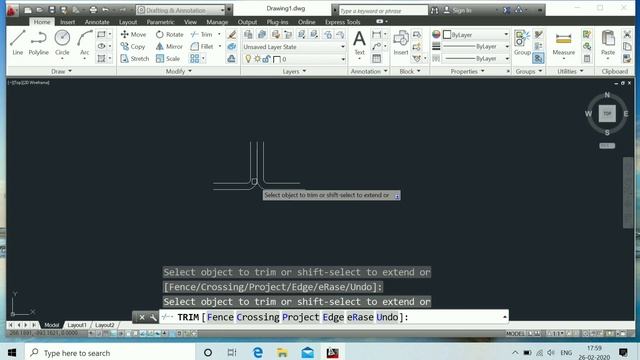Activate the Scale tool
The width and height of the screenshot is (640, 360).
(x=168, y=59)
